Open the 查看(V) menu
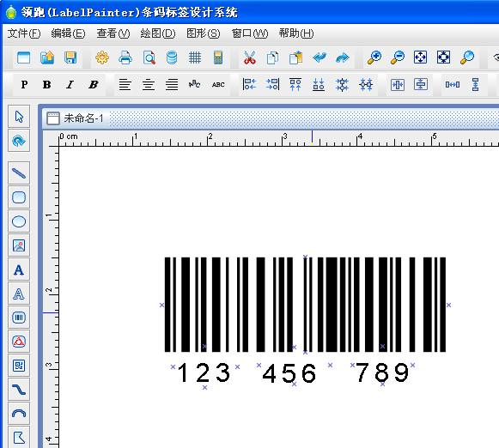 coord(113,33)
